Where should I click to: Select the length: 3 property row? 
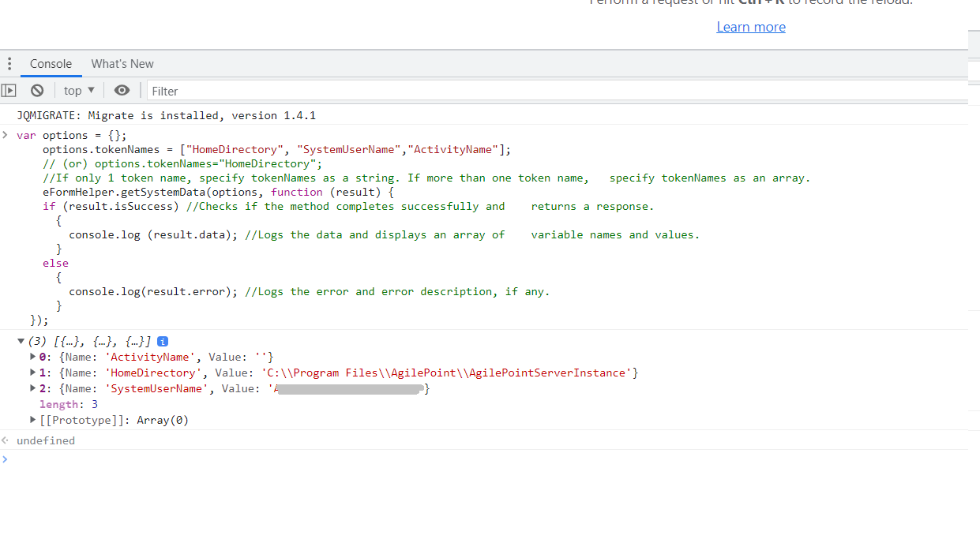69,404
